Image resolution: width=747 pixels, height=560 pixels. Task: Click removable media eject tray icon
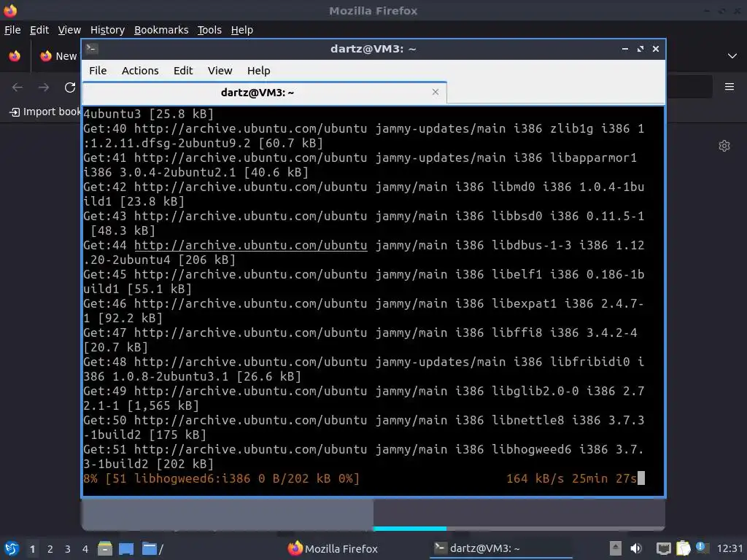click(616, 548)
